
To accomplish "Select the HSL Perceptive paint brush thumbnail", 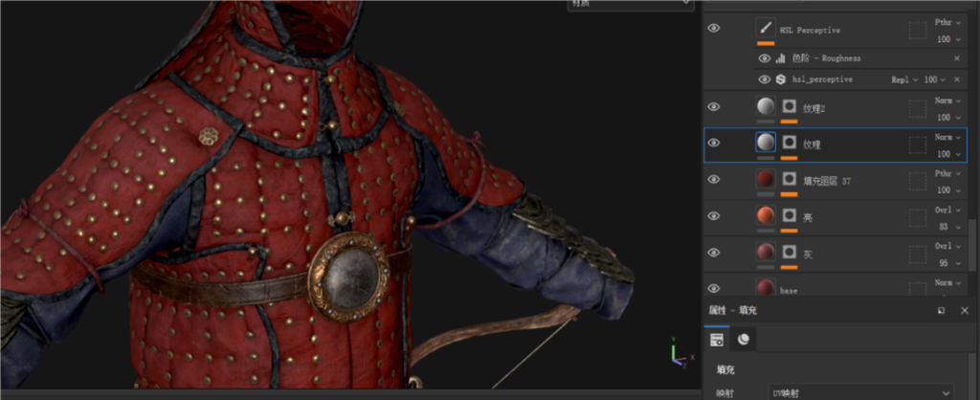I will [766, 28].
